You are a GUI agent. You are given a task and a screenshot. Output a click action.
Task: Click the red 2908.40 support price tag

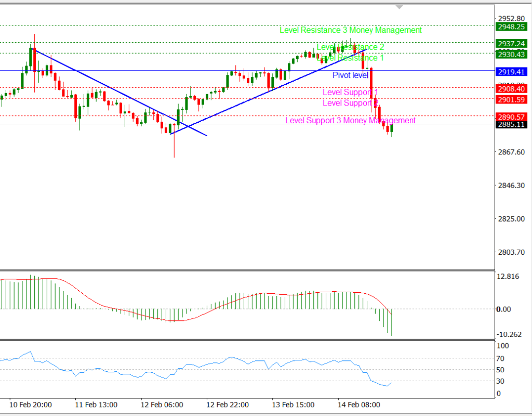pos(512,89)
